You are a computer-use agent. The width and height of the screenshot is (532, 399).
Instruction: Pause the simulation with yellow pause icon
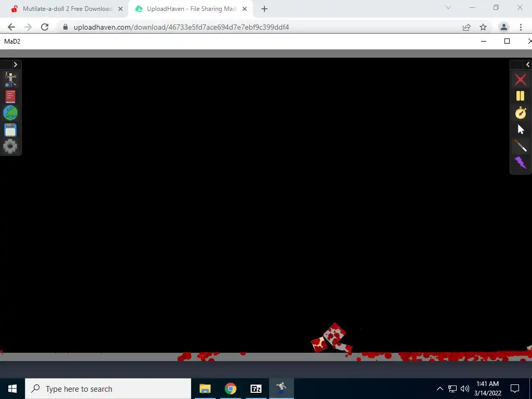(521, 96)
